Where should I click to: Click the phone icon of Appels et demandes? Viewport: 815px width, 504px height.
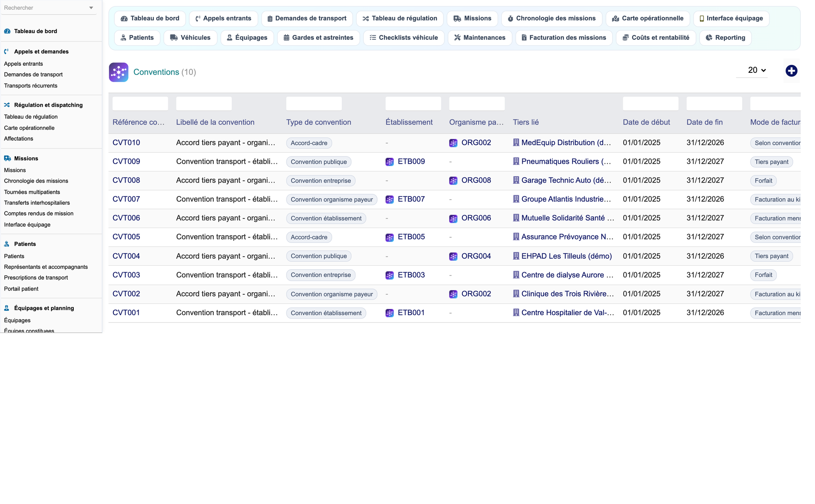click(x=7, y=51)
